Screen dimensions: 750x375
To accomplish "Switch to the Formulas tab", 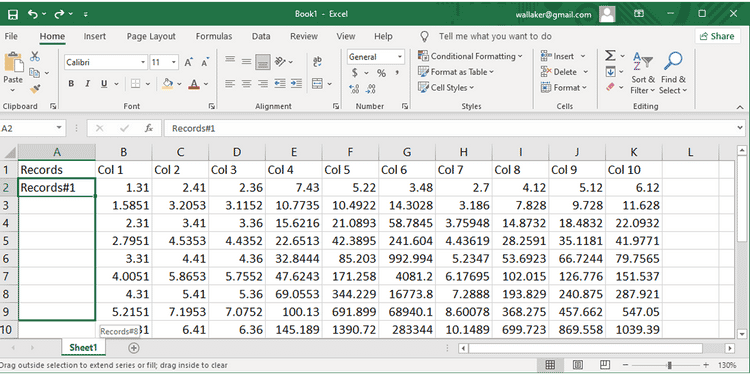I will (x=214, y=36).
